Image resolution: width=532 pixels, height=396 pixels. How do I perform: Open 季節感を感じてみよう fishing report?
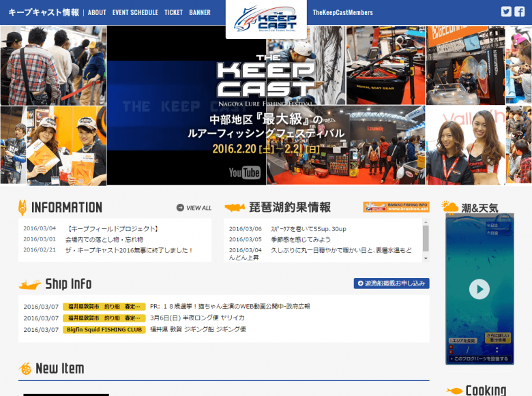(x=301, y=240)
